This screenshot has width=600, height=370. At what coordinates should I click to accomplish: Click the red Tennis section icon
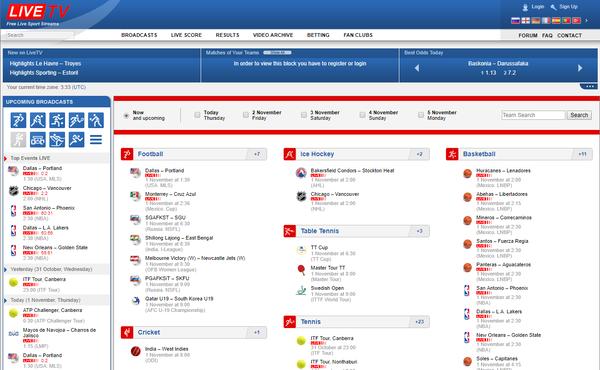point(290,322)
